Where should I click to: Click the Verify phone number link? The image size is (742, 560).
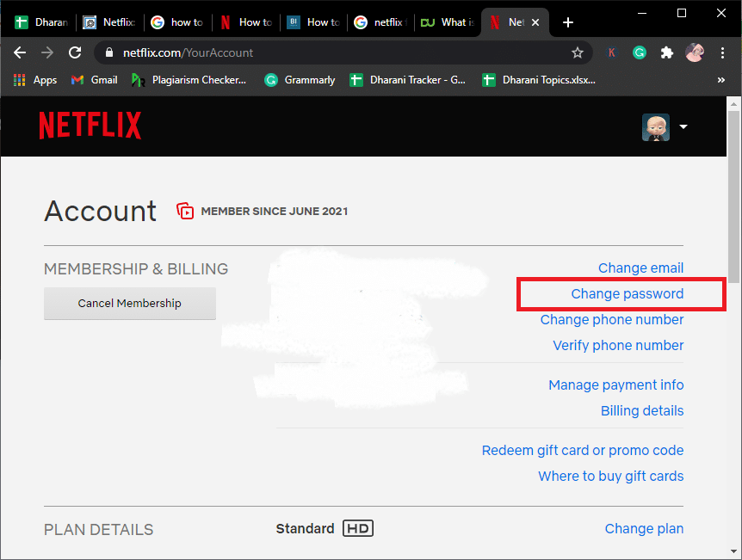pos(618,345)
